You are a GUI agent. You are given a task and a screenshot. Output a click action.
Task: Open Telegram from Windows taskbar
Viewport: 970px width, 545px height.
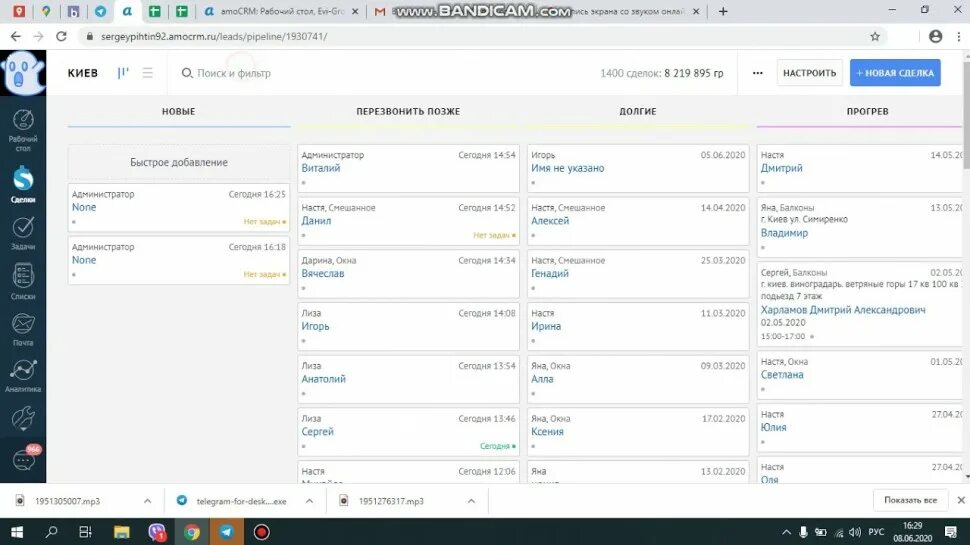point(226,531)
